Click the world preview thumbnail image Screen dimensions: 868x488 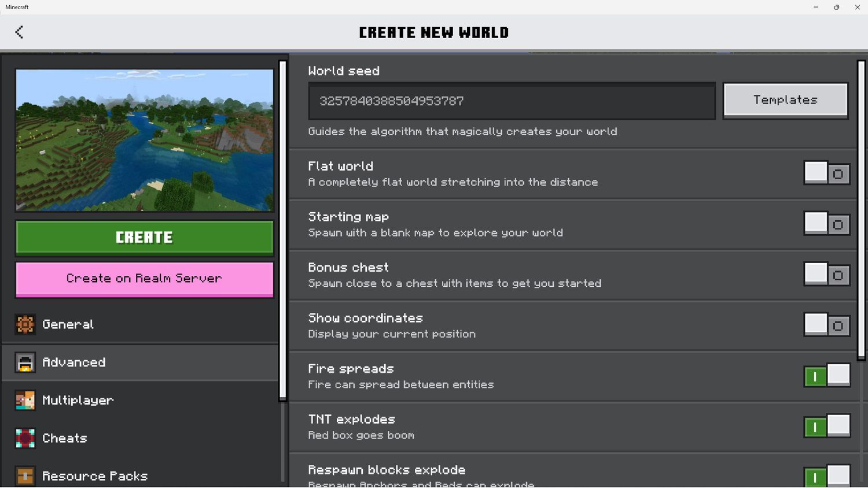[144, 140]
